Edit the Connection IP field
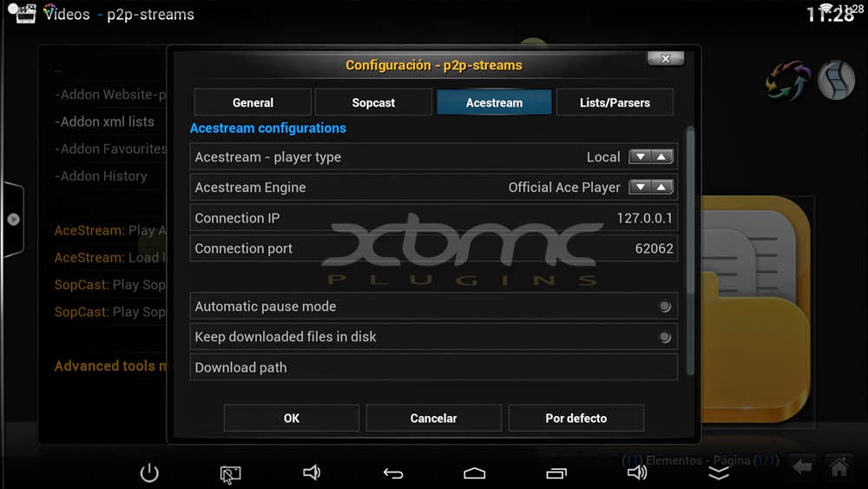Image resolution: width=868 pixels, height=489 pixels. tap(433, 218)
